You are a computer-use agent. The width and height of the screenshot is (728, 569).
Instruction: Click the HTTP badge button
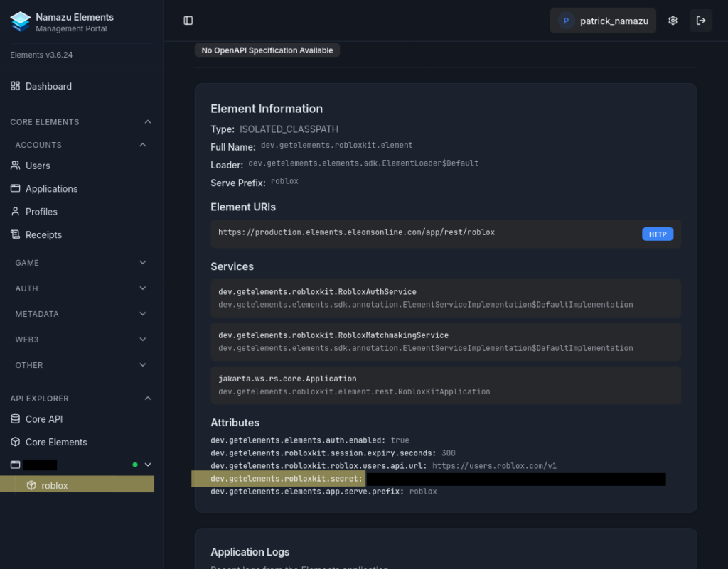657,234
